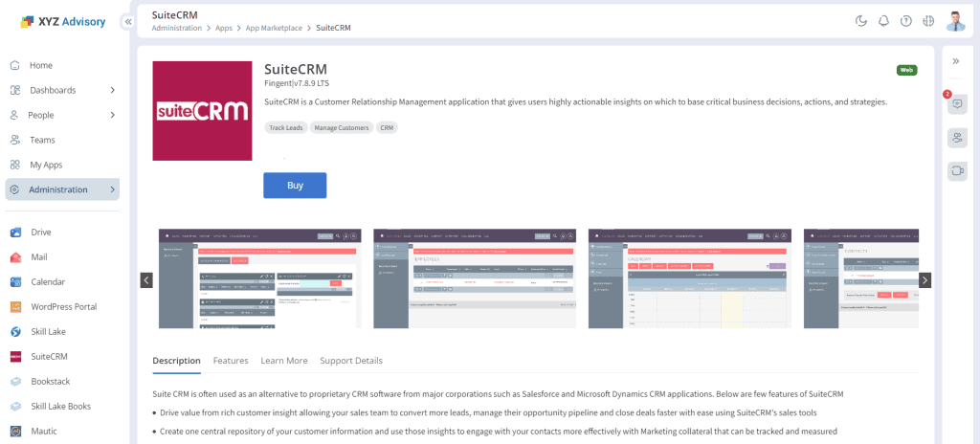Open Teams in sidebar
Screen dimensions: 980x444
[42, 140]
